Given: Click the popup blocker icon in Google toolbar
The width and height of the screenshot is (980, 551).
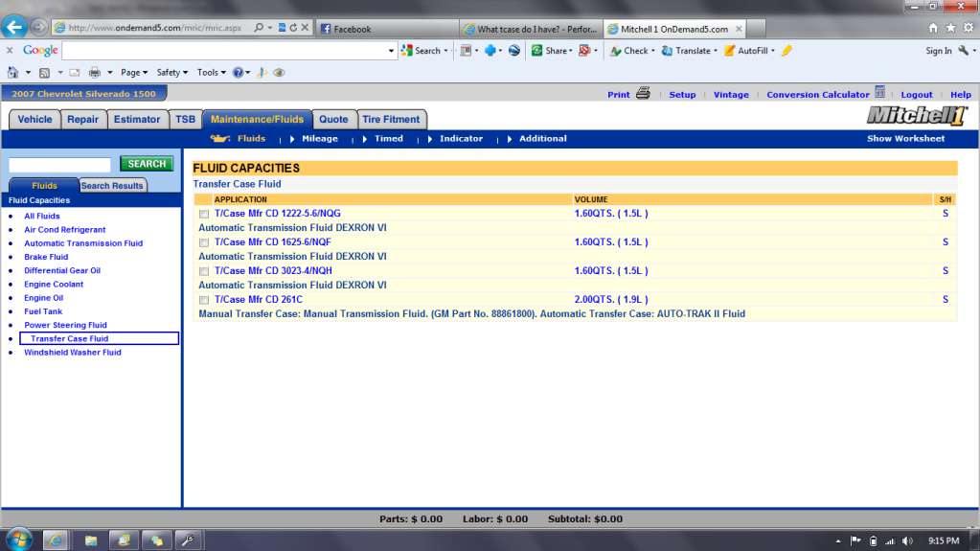Looking at the screenshot, I should click(584, 51).
